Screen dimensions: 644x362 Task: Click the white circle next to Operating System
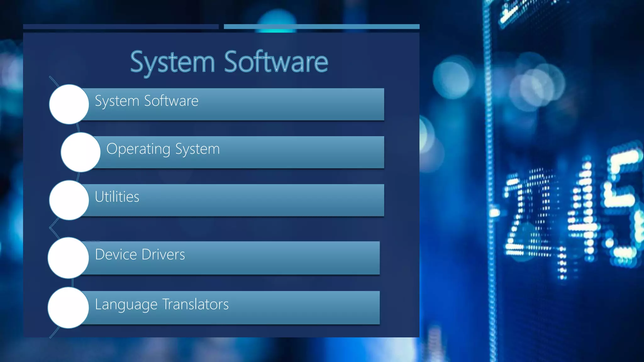80,152
